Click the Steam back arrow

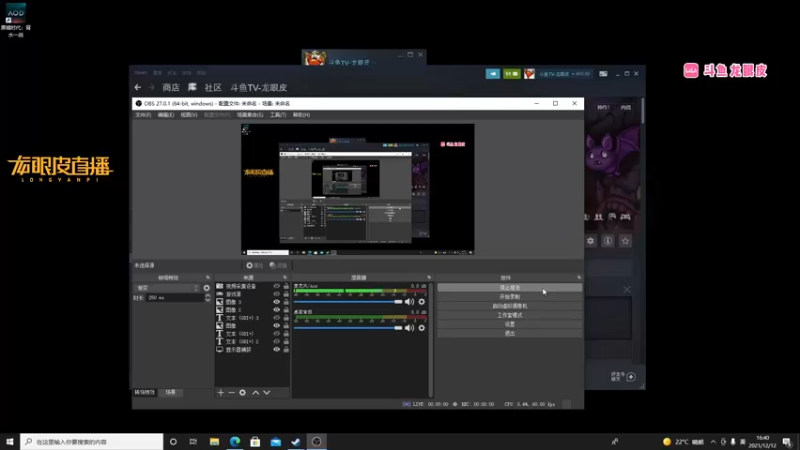(138, 87)
